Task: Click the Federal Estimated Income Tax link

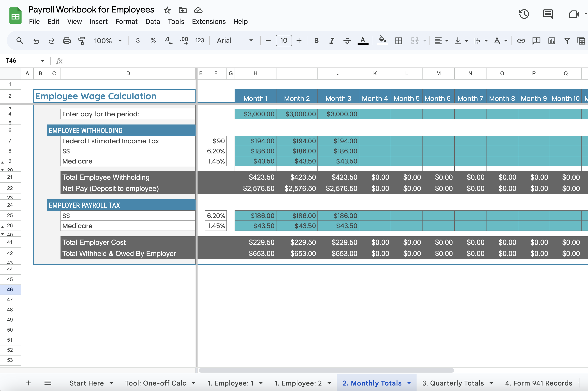Action: 110,141
